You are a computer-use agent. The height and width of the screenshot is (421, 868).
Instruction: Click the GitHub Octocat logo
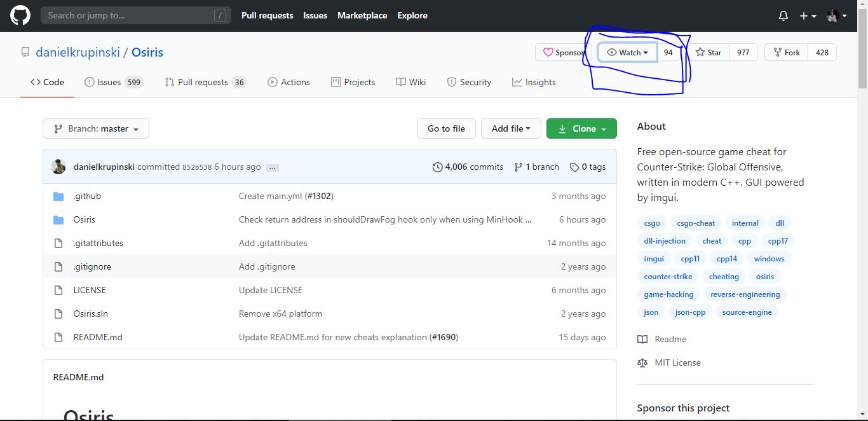(x=20, y=15)
